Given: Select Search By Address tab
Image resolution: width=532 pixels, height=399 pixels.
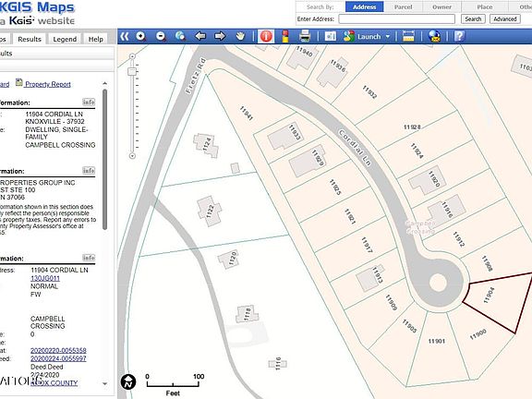Looking at the screenshot, I should pyautogui.click(x=365, y=6).
